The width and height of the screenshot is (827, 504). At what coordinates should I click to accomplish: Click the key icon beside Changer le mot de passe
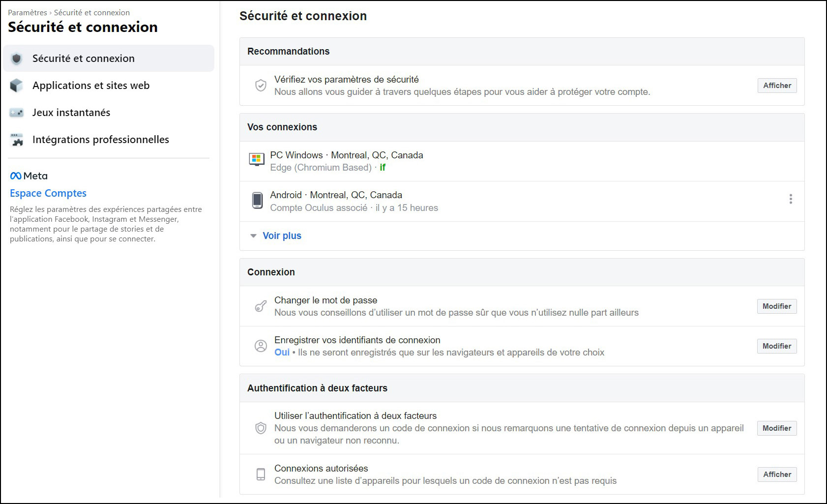pyautogui.click(x=261, y=306)
